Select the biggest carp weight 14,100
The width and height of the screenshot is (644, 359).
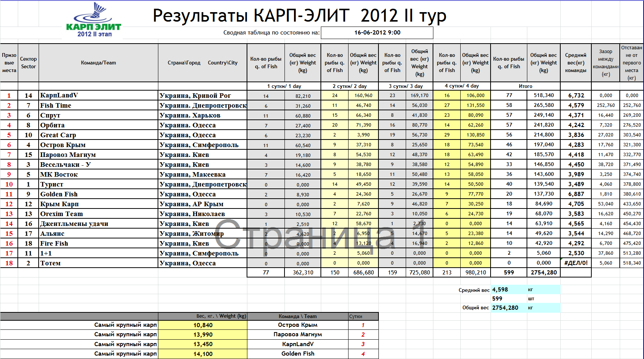click(x=203, y=354)
